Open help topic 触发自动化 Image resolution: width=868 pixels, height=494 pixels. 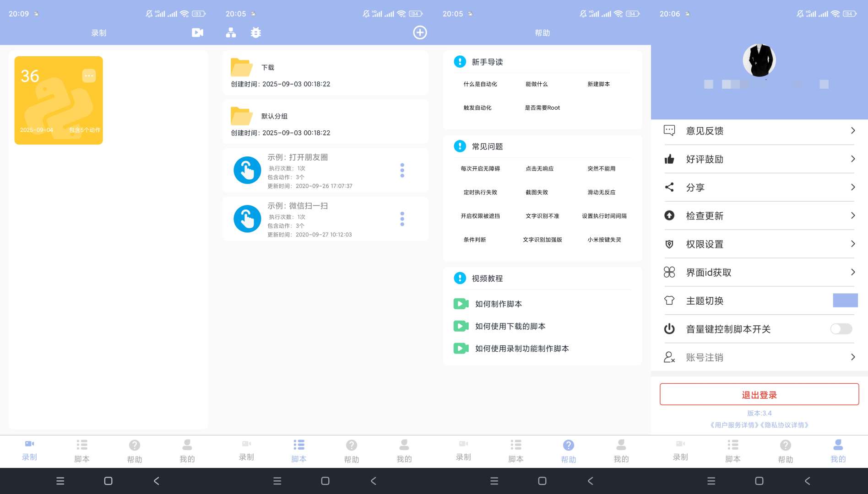[x=477, y=108]
